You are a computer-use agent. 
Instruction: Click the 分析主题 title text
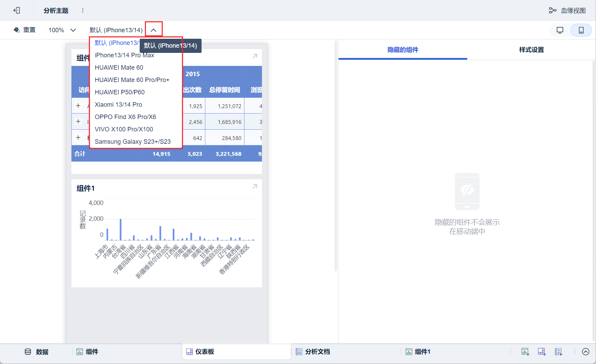point(56,10)
